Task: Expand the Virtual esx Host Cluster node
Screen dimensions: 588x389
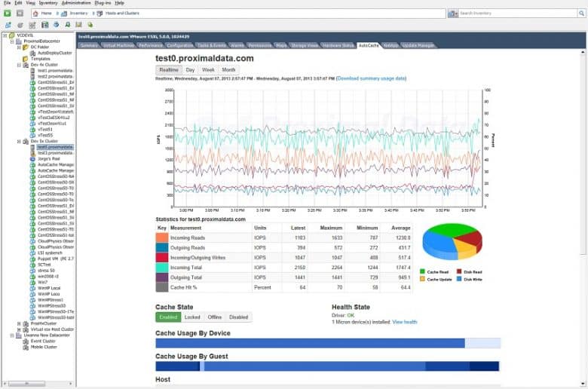Action: click(x=19, y=329)
